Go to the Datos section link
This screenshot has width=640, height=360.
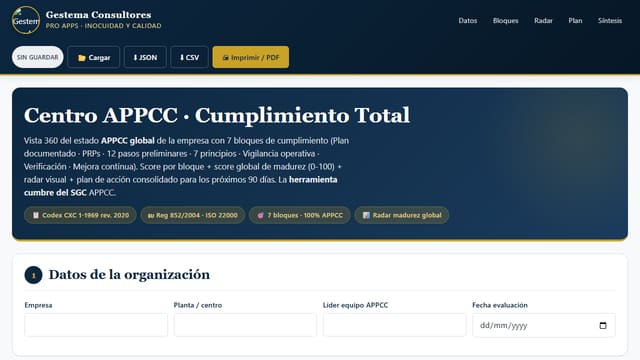pyautogui.click(x=467, y=20)
